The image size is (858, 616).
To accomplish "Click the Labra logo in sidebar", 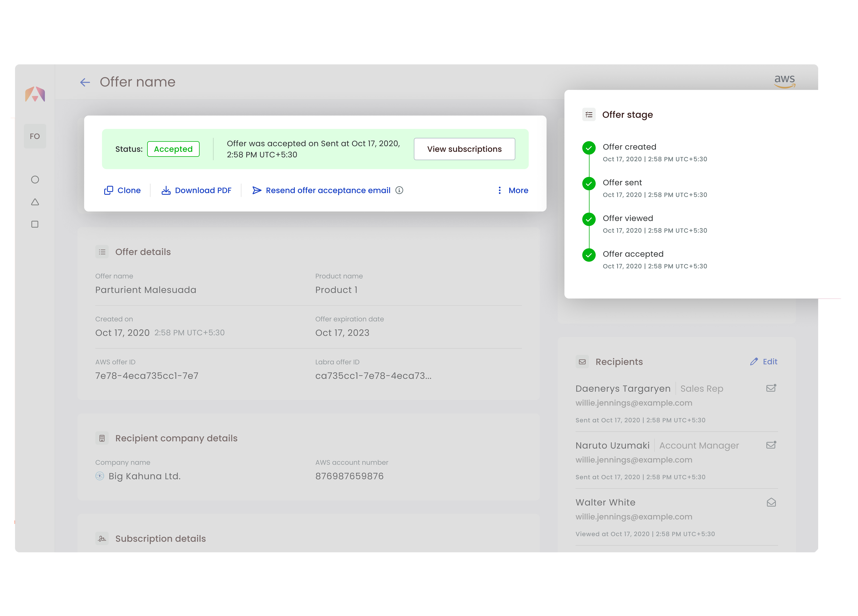I will [35, 94].
